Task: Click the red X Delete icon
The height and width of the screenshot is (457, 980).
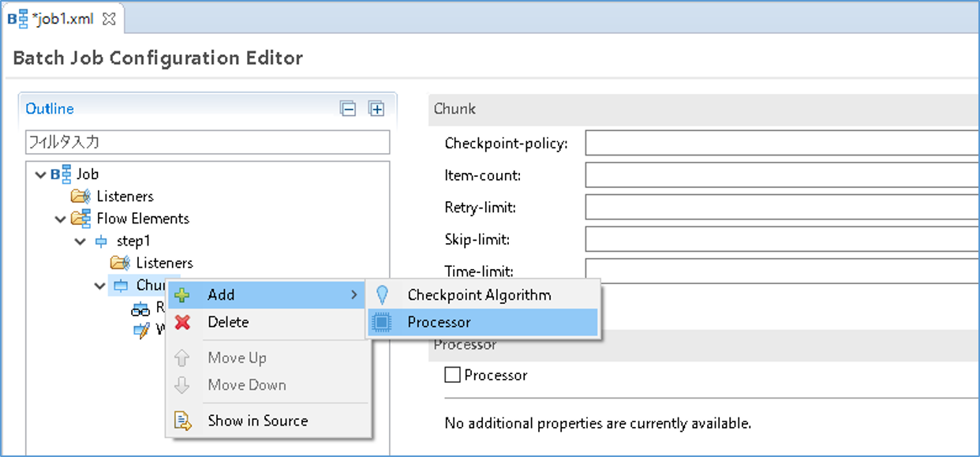Action: pos(182,322)
